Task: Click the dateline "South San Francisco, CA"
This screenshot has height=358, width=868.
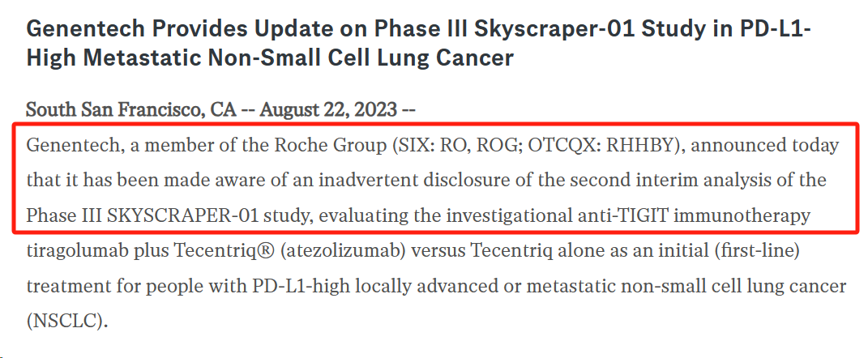Action: coord(132,109)
